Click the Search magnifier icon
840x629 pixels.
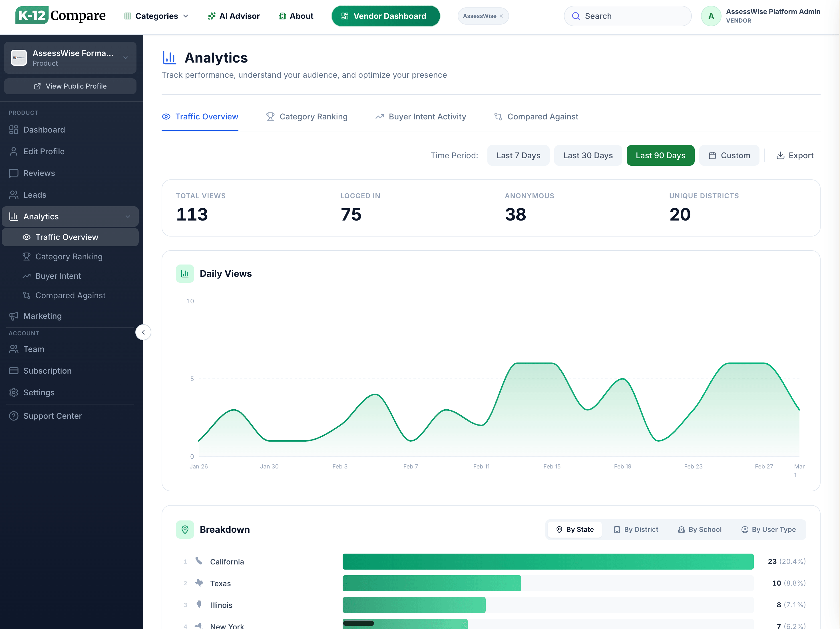tap(576, 16)
